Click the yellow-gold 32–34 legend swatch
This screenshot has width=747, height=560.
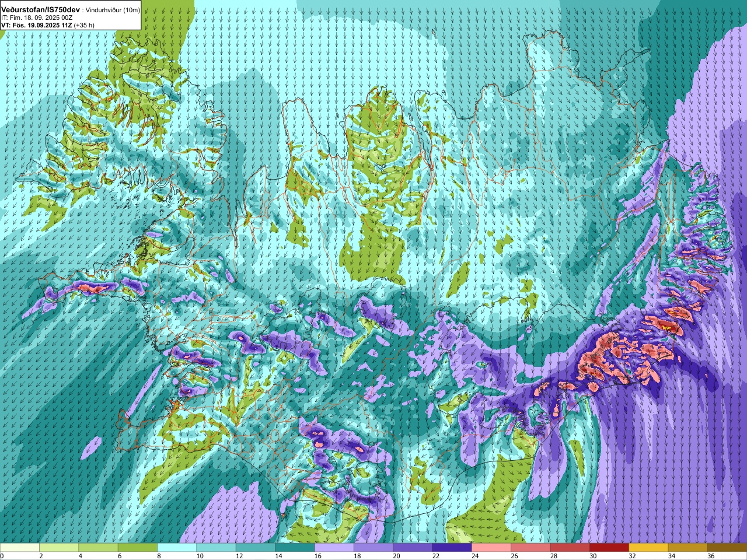pos(648,548)
